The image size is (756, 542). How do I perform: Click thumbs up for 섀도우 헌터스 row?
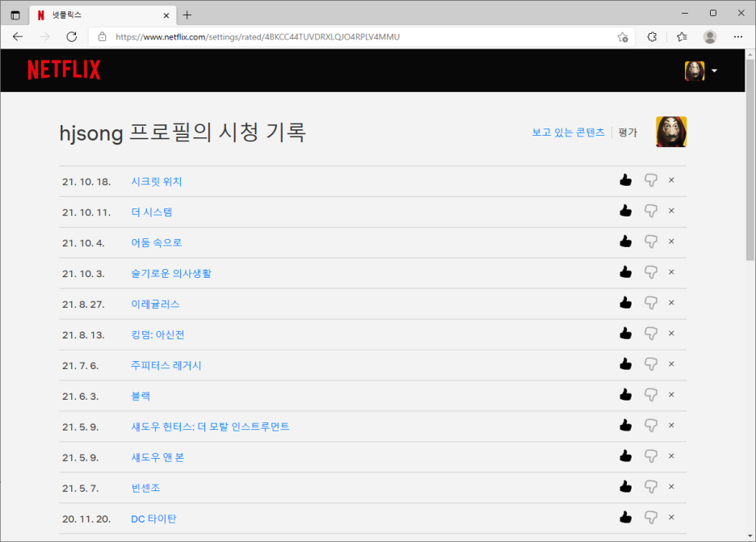click(x=625, y=426)
